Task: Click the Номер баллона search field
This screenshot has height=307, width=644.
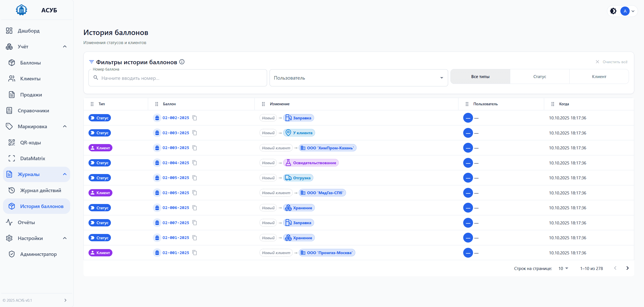Action: pos(177,78)
